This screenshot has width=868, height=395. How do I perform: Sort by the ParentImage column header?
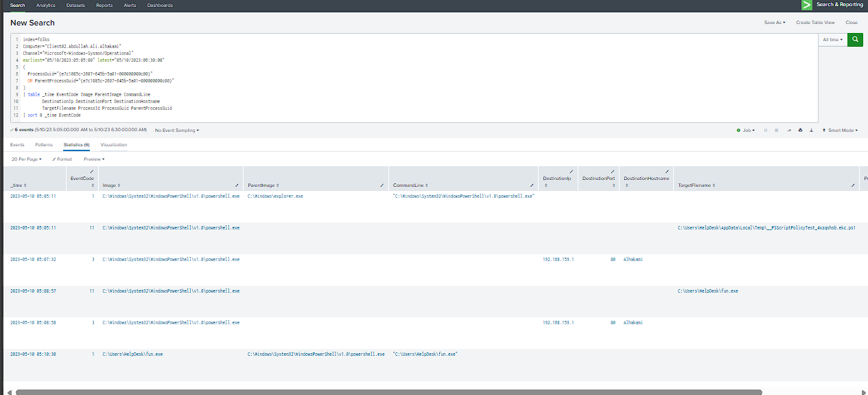coord(263,185)
